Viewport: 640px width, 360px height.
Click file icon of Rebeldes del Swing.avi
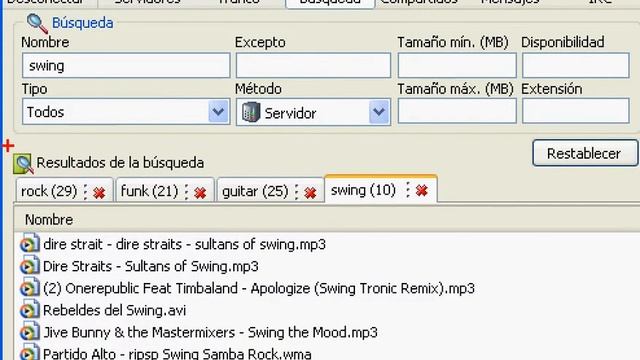point(30,309)
